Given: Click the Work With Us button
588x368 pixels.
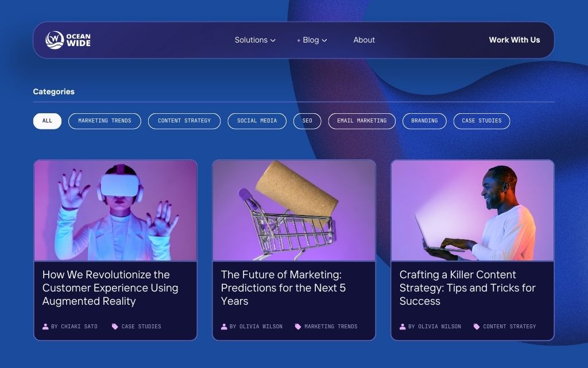Looking at the screenshot, I should (514, 40).
